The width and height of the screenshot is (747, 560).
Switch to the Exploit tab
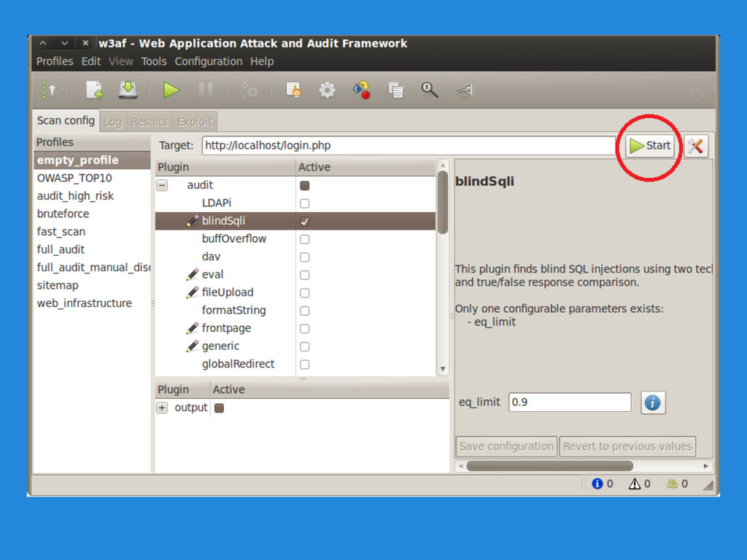[x=195, y=122]
